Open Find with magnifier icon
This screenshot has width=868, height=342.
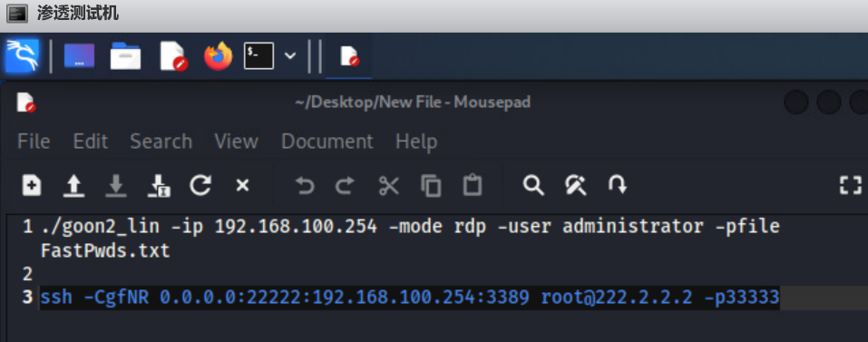[533, 185]
